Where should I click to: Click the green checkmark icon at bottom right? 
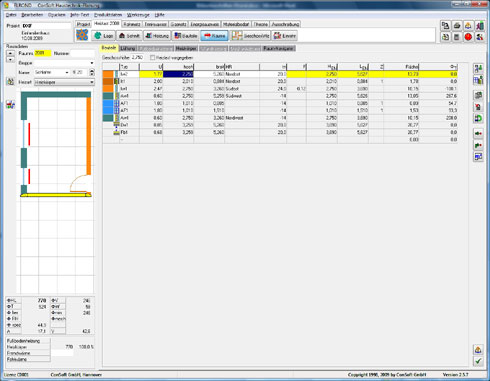pos(478,361)
